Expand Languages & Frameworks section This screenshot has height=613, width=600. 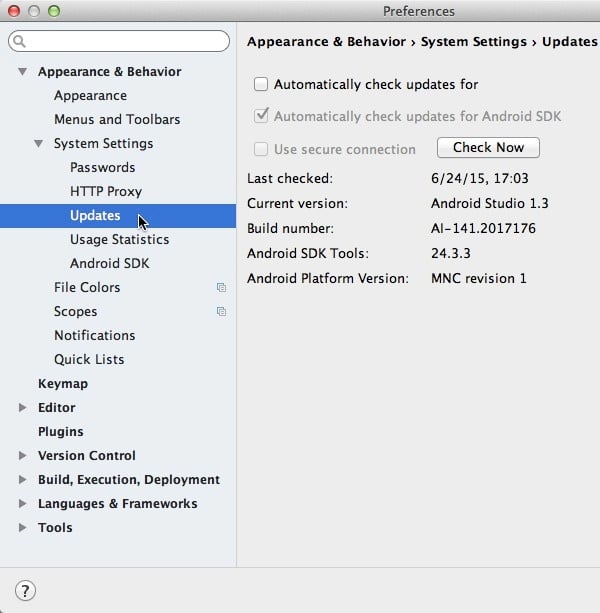(x=23, y=504)
